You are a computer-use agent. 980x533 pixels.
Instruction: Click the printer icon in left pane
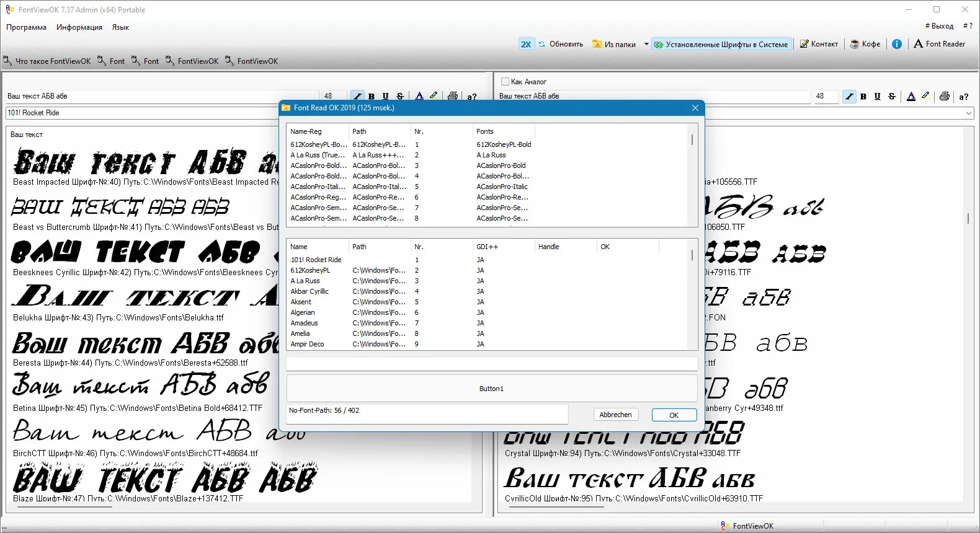click(x=453, y=97)
